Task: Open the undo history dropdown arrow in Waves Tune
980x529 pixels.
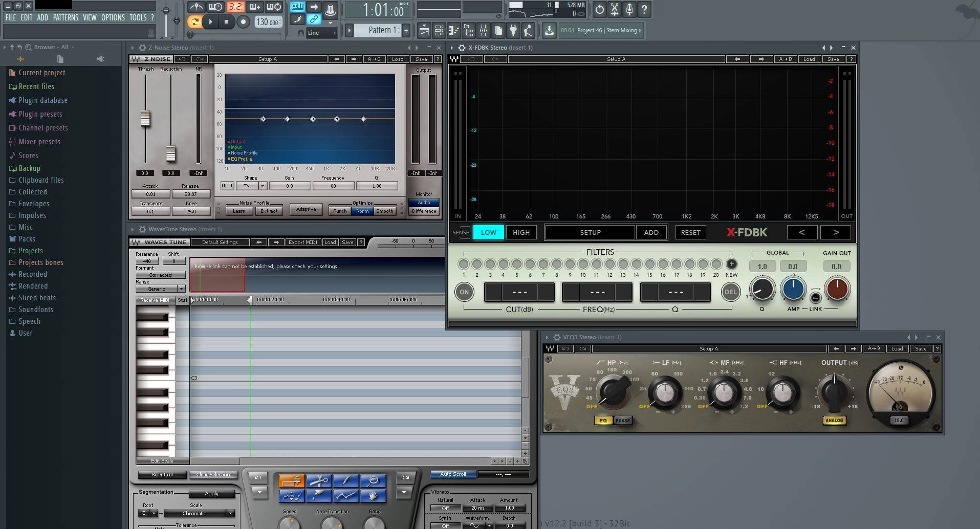Action: pyautogui.click(x=259, y=492)
